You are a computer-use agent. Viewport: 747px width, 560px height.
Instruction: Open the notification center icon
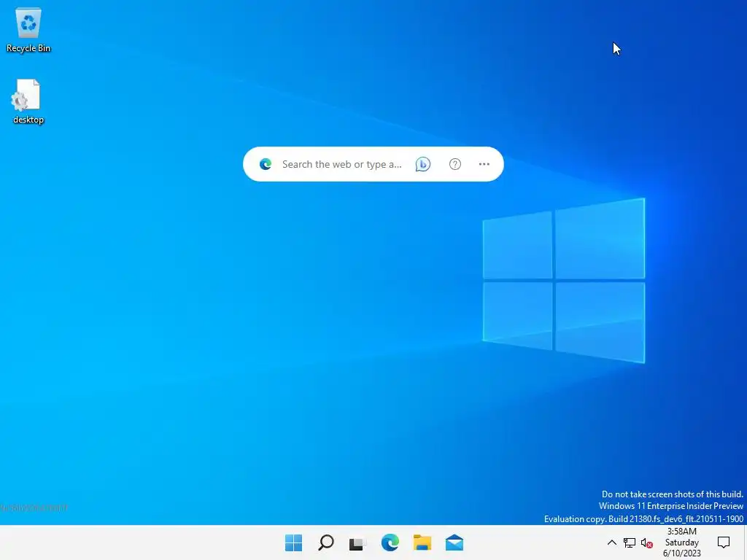(723, 542)
